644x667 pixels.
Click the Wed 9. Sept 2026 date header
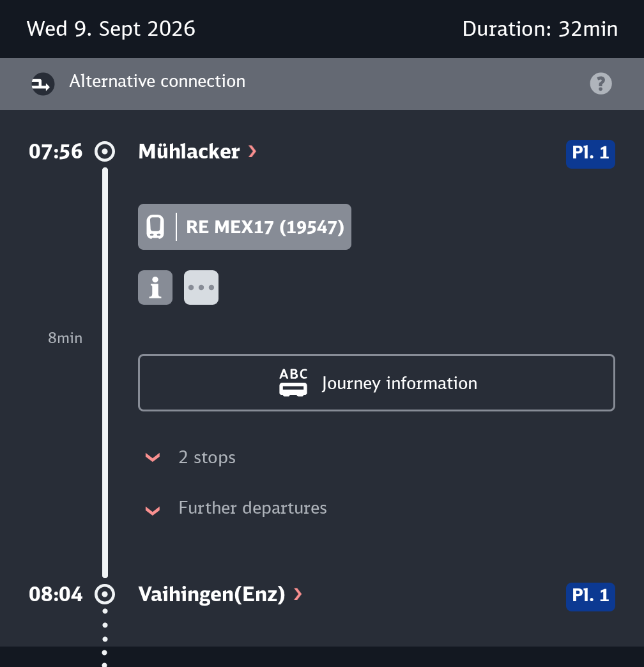coord(111,29)
